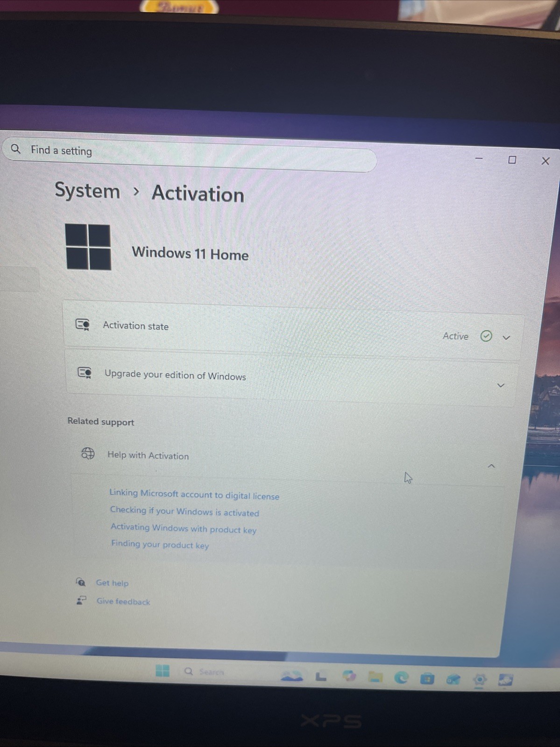Viewport: 560px width, 747px height.
Task: Open Microsoft Store from the taskbar
Action: pyautogui.click(x=427, y=679)
